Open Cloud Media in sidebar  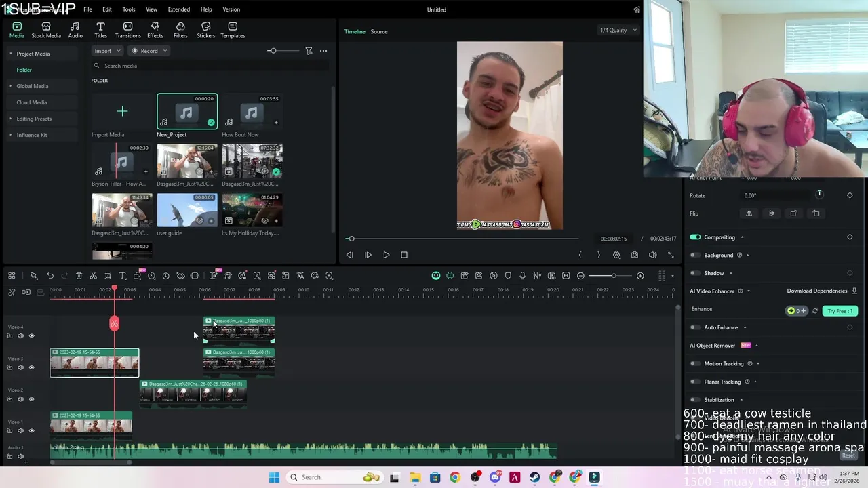(31, 102)
